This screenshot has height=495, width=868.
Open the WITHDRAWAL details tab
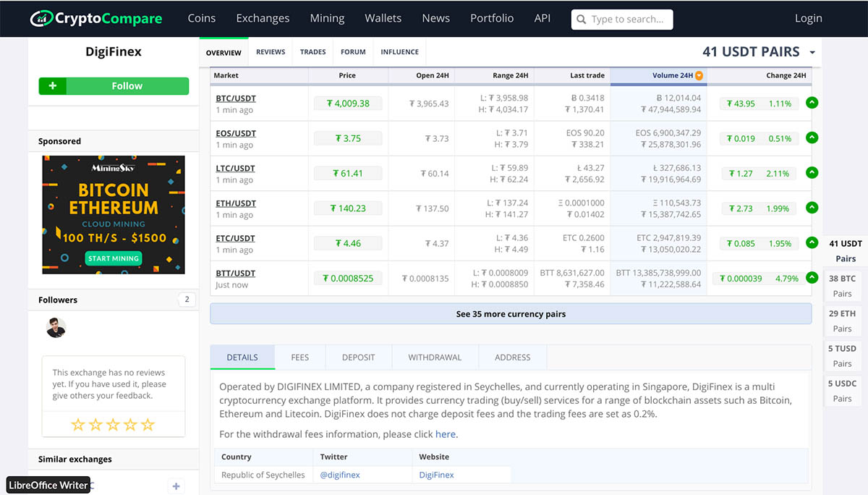click(434, 357)
